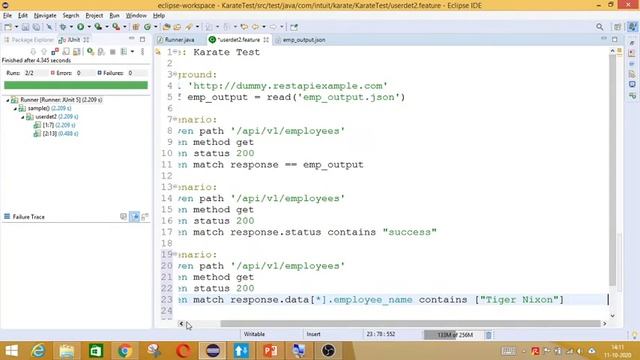
Task: Click the New Java Class icon
Action: tap(147, 27)
